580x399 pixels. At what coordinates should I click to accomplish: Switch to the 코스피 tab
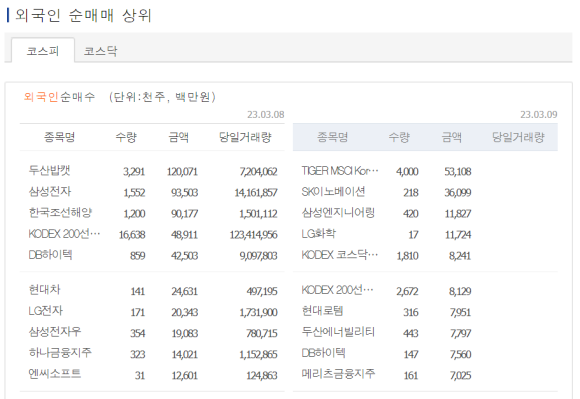point(43,51)
